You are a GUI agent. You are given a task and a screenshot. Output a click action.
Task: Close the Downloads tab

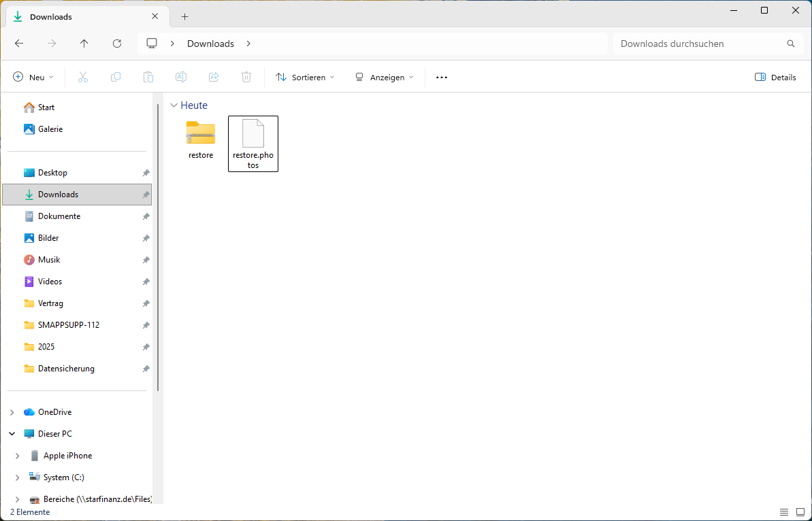155,16
